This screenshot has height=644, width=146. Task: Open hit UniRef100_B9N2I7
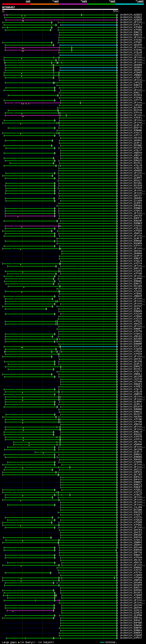(131, 93)
